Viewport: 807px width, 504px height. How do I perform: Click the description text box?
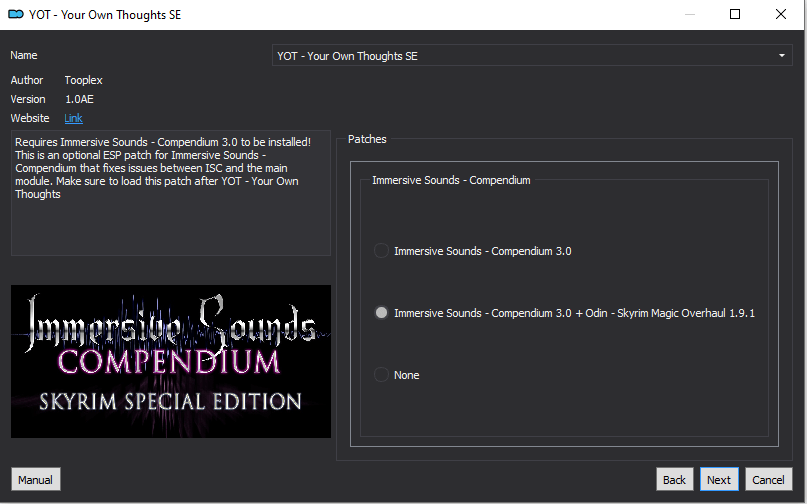click(171, 193)
